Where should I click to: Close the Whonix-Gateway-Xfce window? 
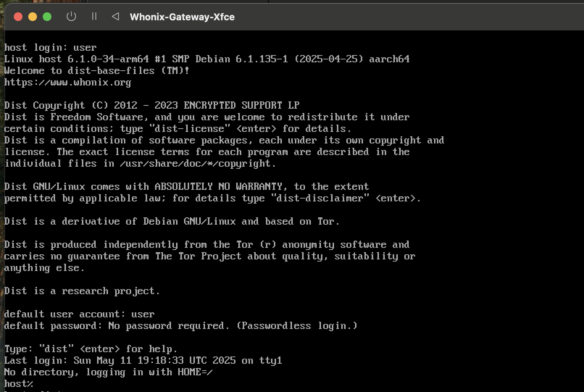(18, 17)
